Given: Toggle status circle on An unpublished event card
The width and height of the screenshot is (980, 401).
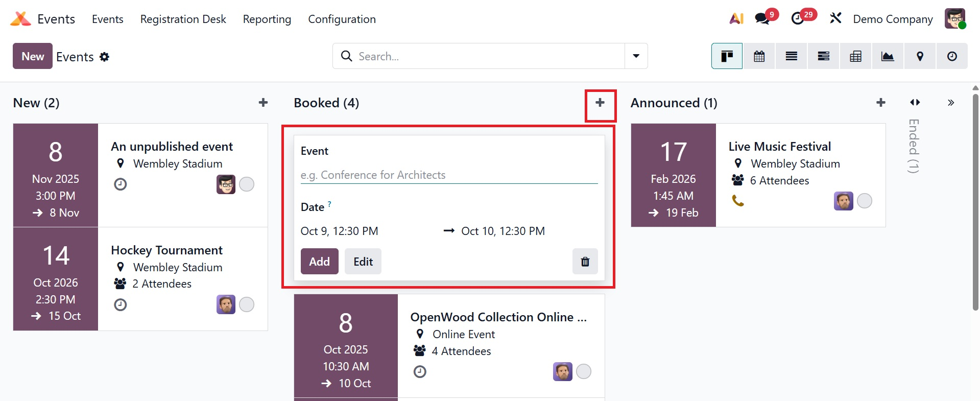Looking at the screenshot, I should click(247, 184).
